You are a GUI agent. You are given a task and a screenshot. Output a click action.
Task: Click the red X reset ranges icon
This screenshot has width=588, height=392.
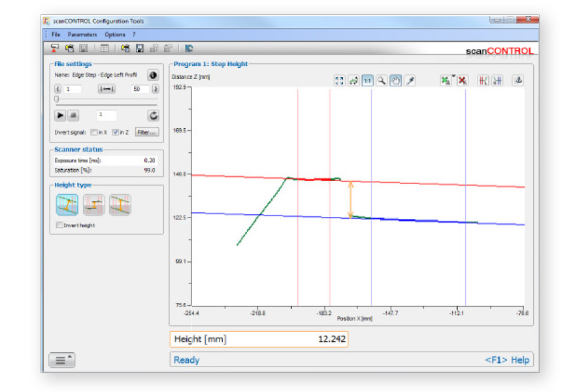coord(463,80)
